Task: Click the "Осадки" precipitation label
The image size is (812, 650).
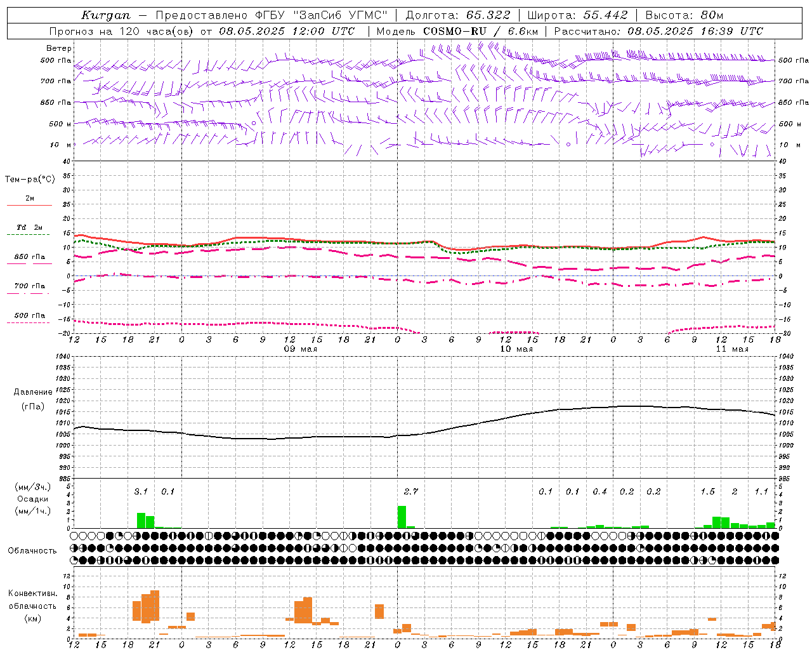Action: [33, 499]
